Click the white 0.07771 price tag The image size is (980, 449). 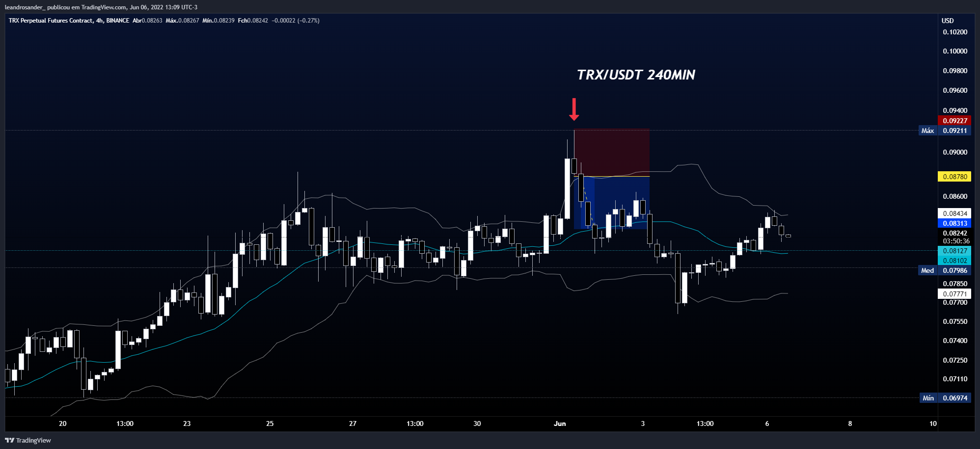(x=954, y=294)
